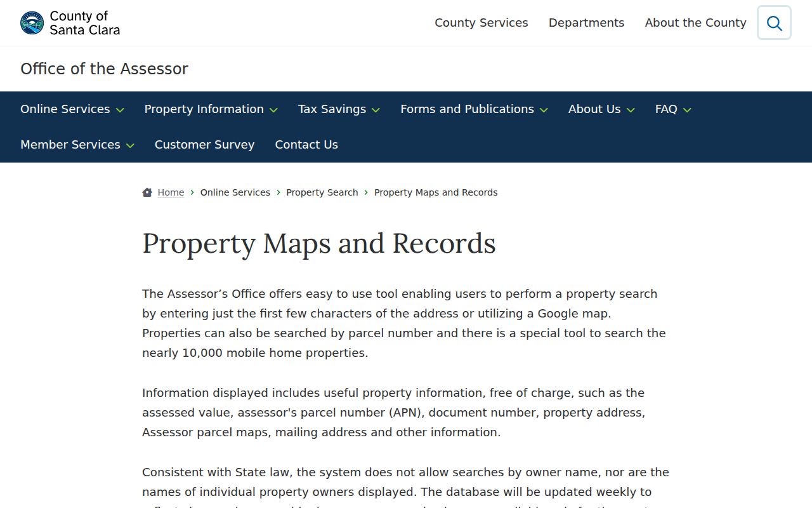This screenshot has height=508, width=812.
Task: Click the County of Santa Clara seal logo
Action: [32, 23]
